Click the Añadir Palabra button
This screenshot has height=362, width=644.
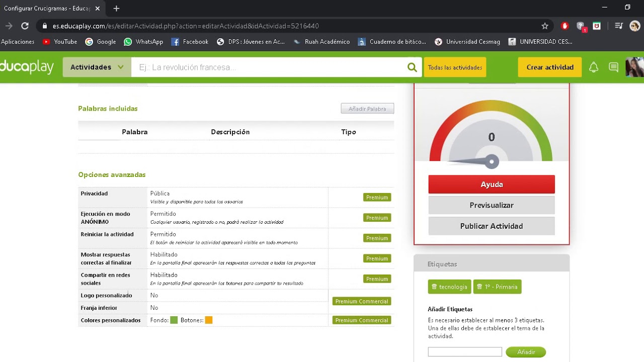point(367,109)
